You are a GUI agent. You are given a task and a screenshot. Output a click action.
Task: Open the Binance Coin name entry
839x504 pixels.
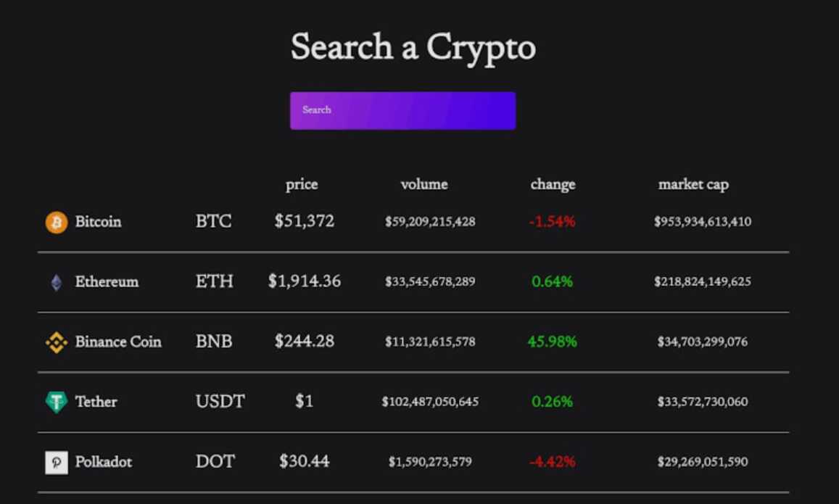point(118,342)
